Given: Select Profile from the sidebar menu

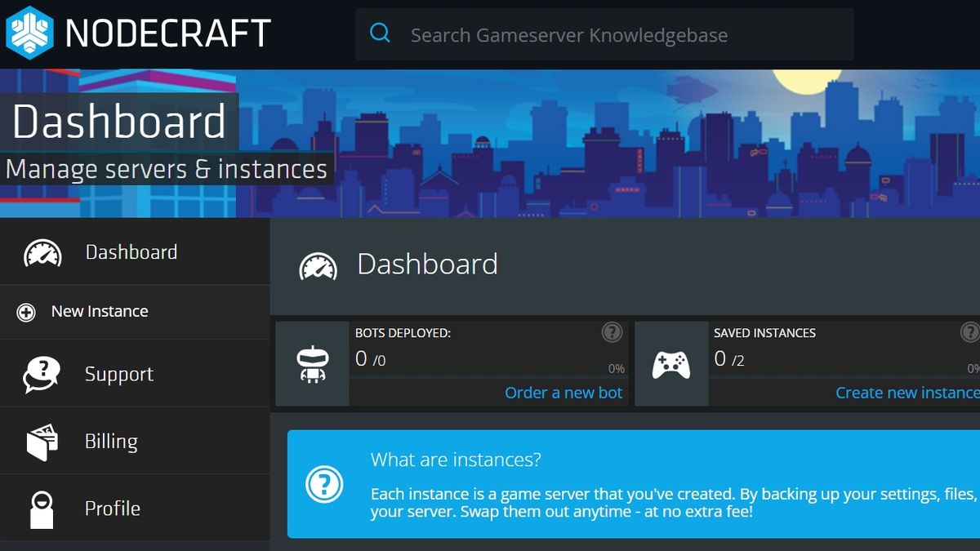Looking at the screenshot, I should (x=112, y=507).
